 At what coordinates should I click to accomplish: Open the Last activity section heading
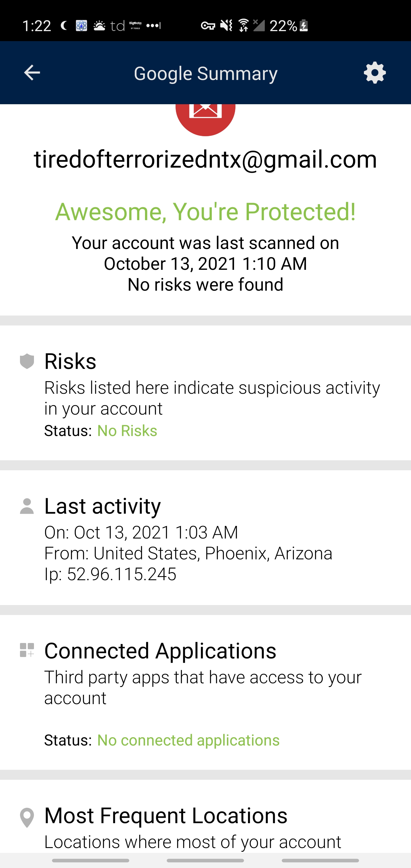pos(103,506)
